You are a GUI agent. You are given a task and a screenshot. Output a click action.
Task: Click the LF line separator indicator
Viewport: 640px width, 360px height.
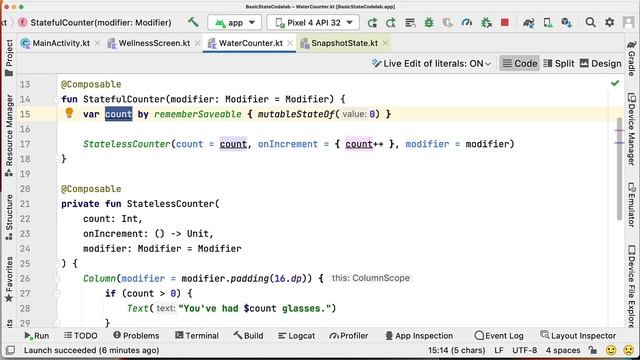coord(499,350)
